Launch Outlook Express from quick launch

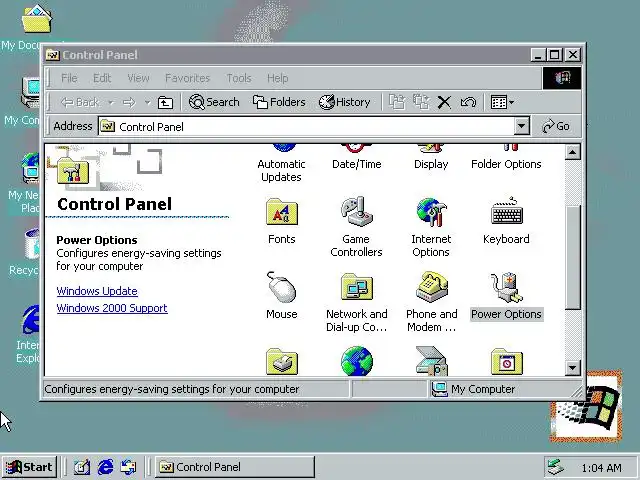tap(129, 467)
